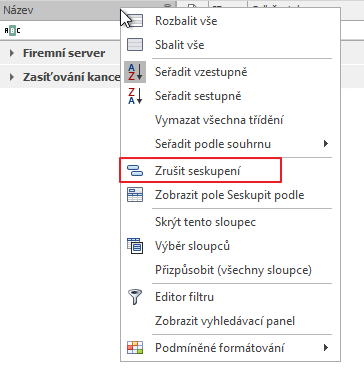Click the Seskupit podle table icon
The width and height of the screenshot is (364, 376).
135,195
